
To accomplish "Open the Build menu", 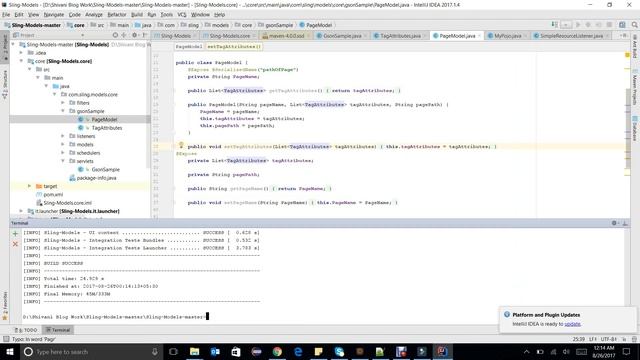I will 137,15.
